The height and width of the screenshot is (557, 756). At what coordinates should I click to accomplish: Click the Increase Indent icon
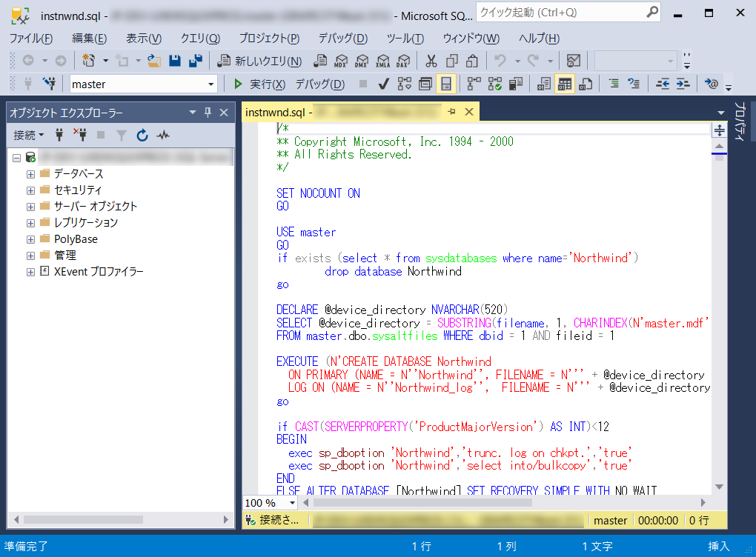tap(683, 84)
